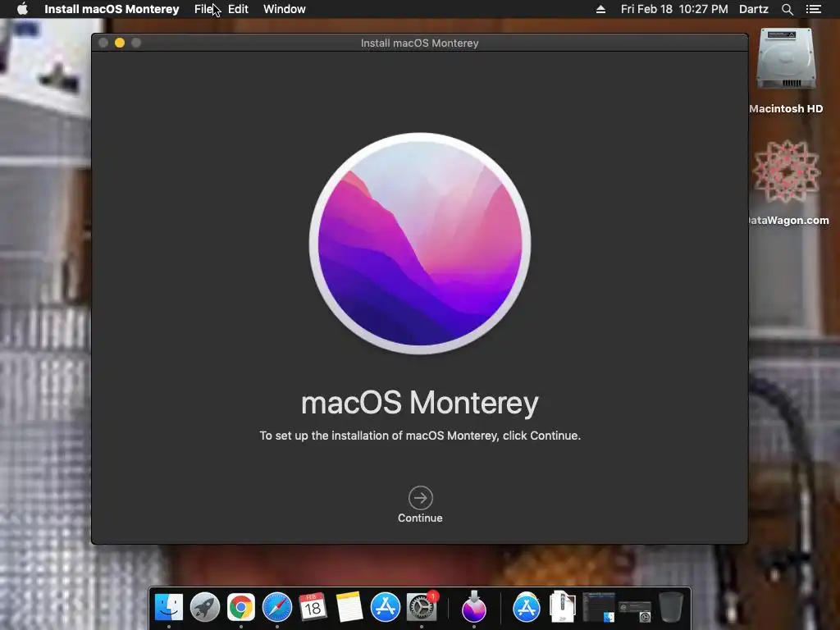Open Finder from the Dock
The height and width of the screenshot is (630, 840).
tap(169, 607)
